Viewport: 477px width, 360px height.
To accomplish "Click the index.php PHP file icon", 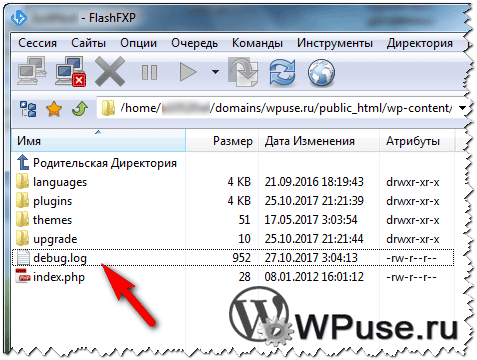I will (23, 276).
